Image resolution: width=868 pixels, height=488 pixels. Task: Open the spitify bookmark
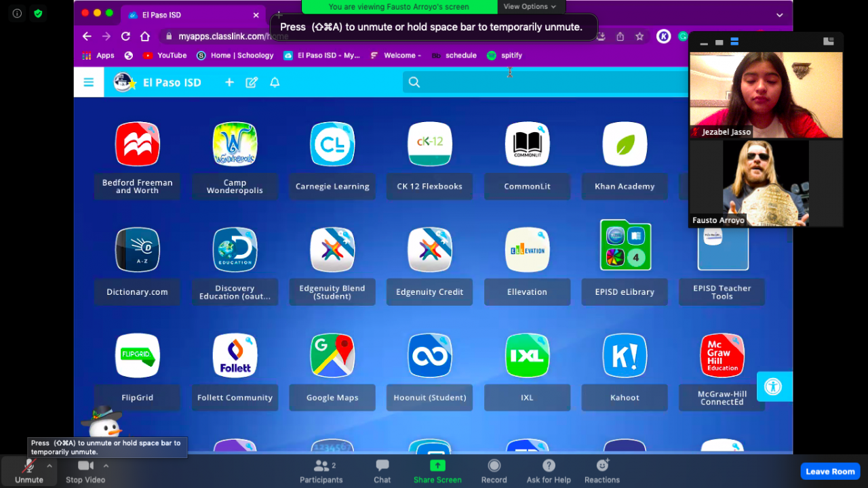click(x=505, y=56)
